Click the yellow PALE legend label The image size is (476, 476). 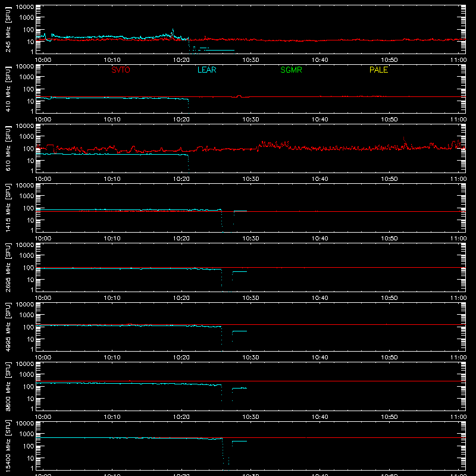point(378,70)
